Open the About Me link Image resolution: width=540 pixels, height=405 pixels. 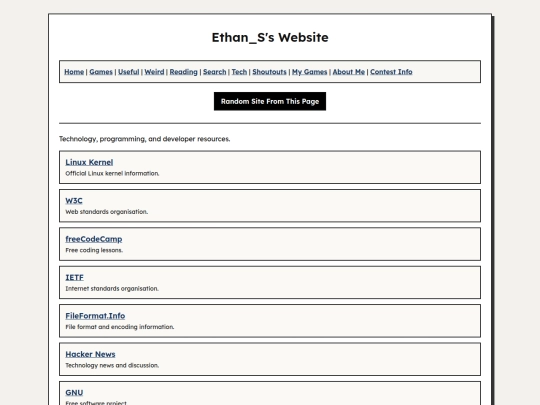click(349, 72)
